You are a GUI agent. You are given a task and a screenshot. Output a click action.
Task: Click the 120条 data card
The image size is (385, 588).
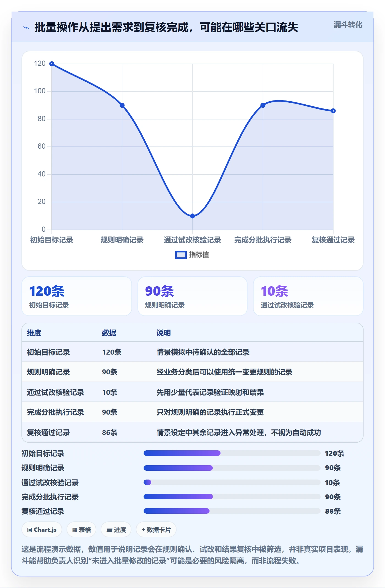click(x=77, y=296)
